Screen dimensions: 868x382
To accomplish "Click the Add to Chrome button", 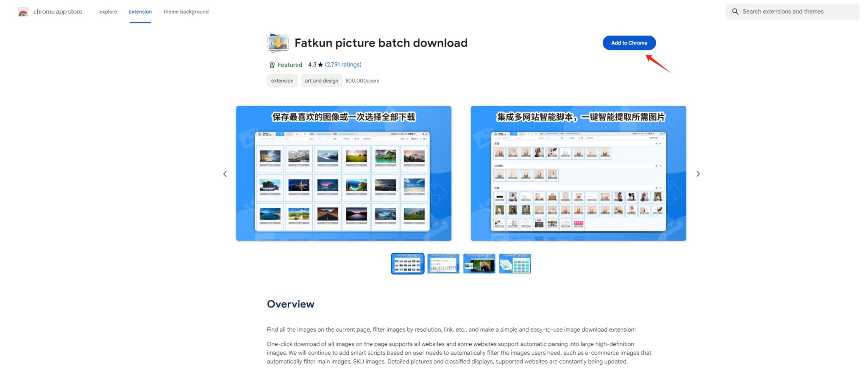I will 629,42.
